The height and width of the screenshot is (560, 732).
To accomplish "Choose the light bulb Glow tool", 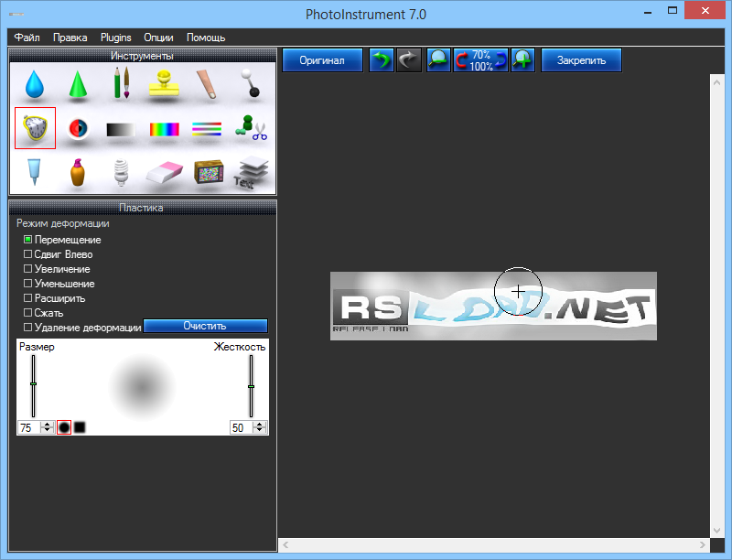I will (x=121, y=173).
